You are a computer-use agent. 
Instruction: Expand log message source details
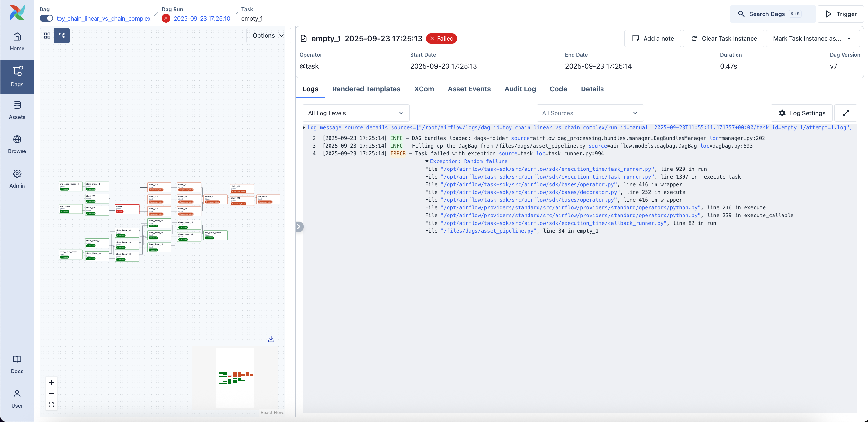click(303, 127)
